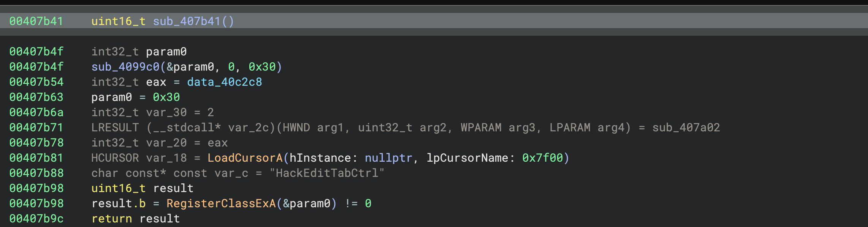Select the "HackEditTabCtrl" string literal
This screenshot has height=227, width=868.
coord(327,173)
